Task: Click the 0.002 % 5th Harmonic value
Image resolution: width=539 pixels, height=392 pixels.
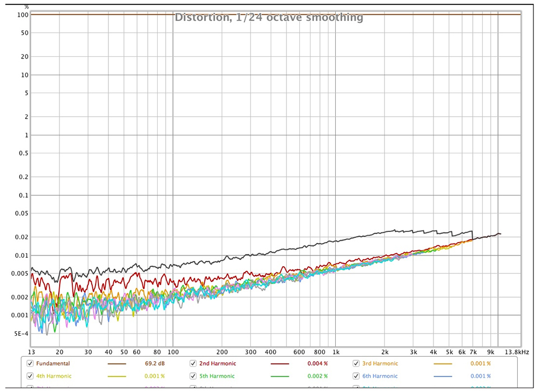Action: click(x=317, y=376)
